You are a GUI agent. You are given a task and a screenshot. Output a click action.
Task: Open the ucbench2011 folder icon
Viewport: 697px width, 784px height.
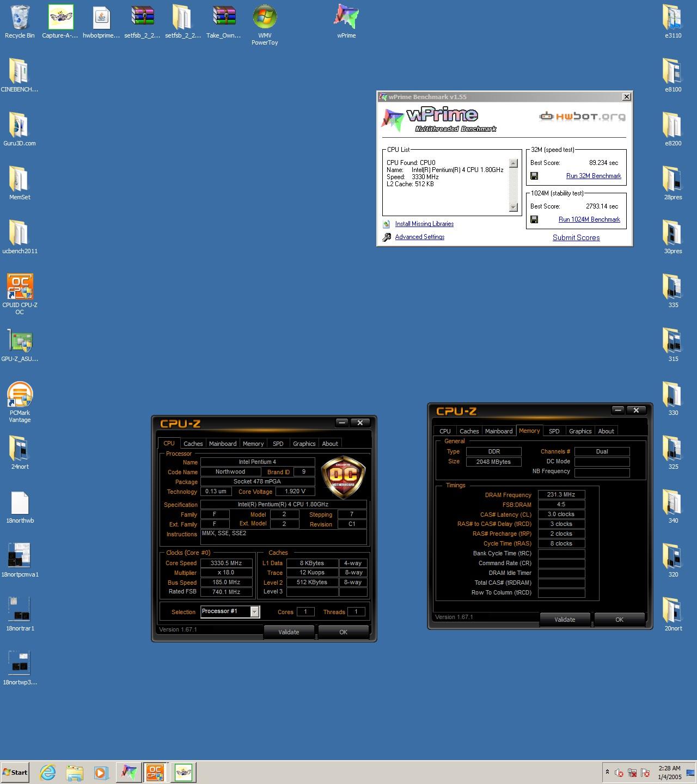point(20,237)
